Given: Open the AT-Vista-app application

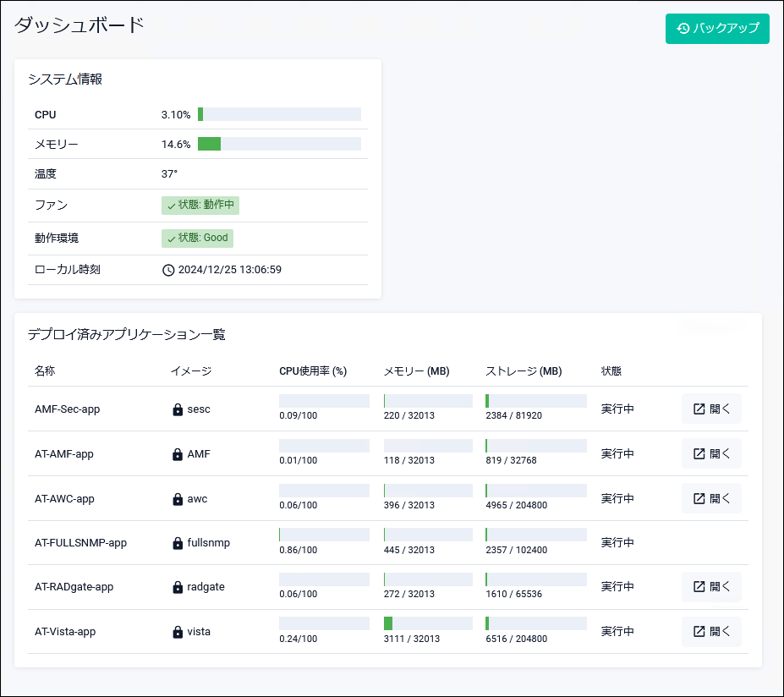Looking at the screenshot, I should coord(711,631).
